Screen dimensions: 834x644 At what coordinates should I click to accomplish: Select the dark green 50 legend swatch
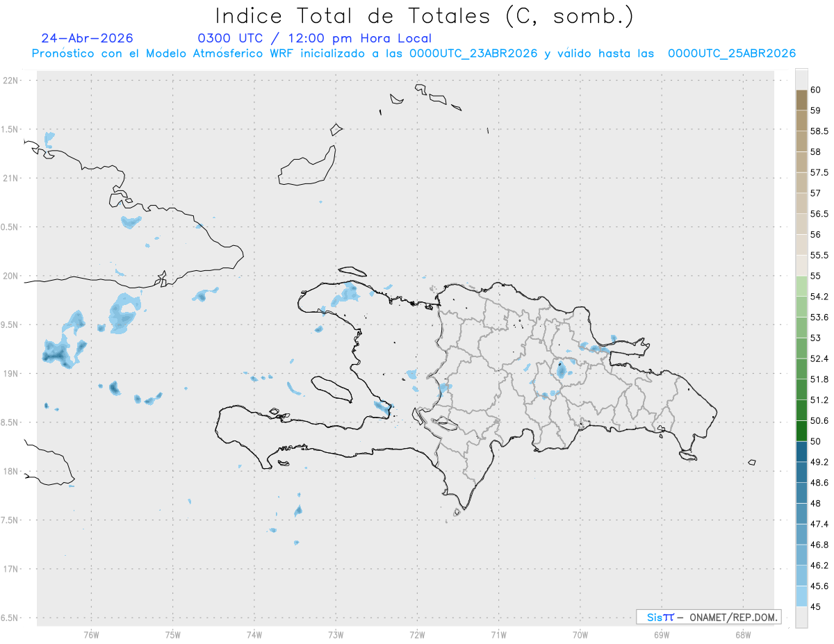801,431
